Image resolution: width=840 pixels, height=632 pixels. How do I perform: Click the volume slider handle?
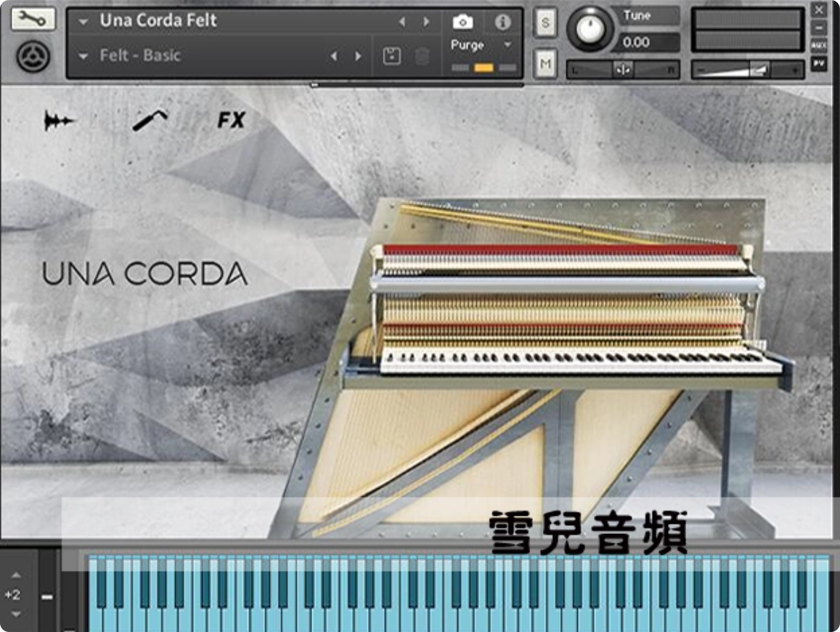click(759, 70)
